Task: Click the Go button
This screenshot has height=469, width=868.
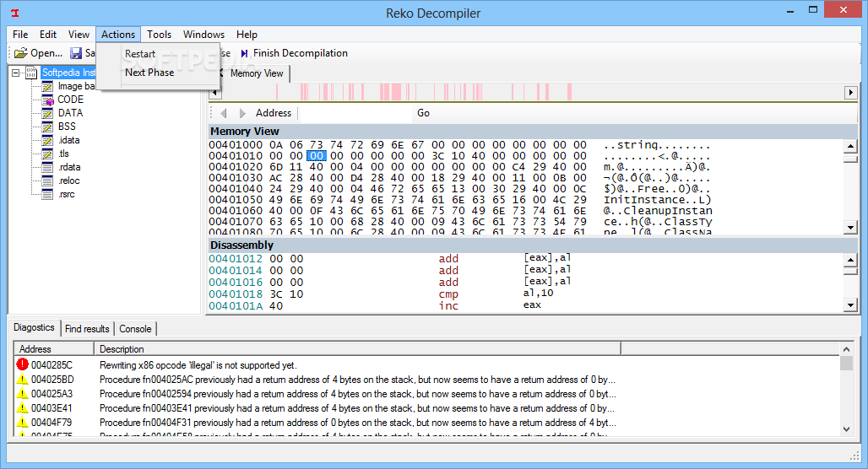Action: tap(424, 113)
